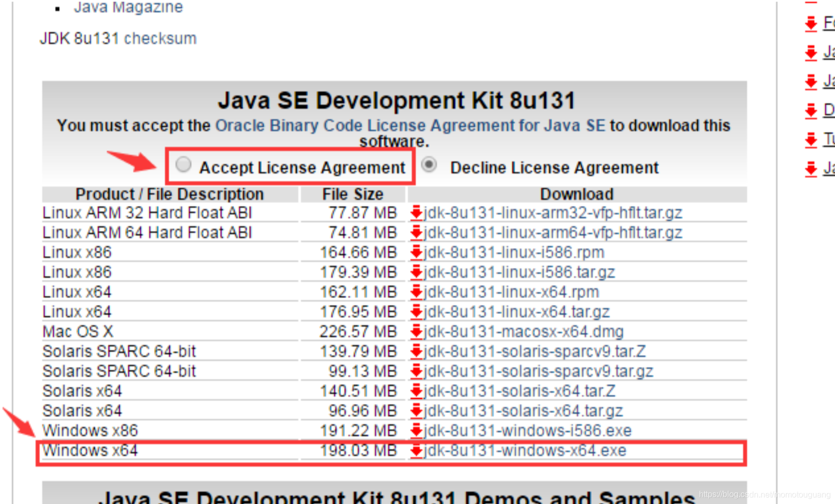Download jdk-8u131-windows-i586.exe link
The width and height of the screenshot is (835, 504).
[528, 431]
